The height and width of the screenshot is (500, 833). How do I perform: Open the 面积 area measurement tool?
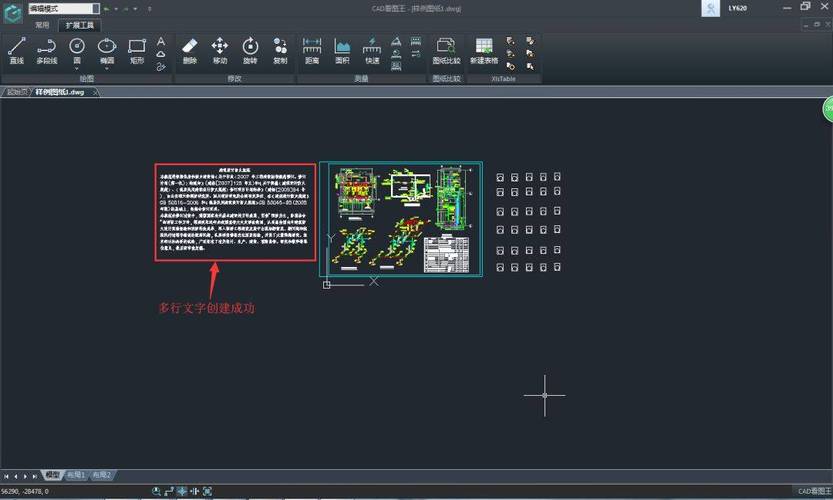coord(342,50)
